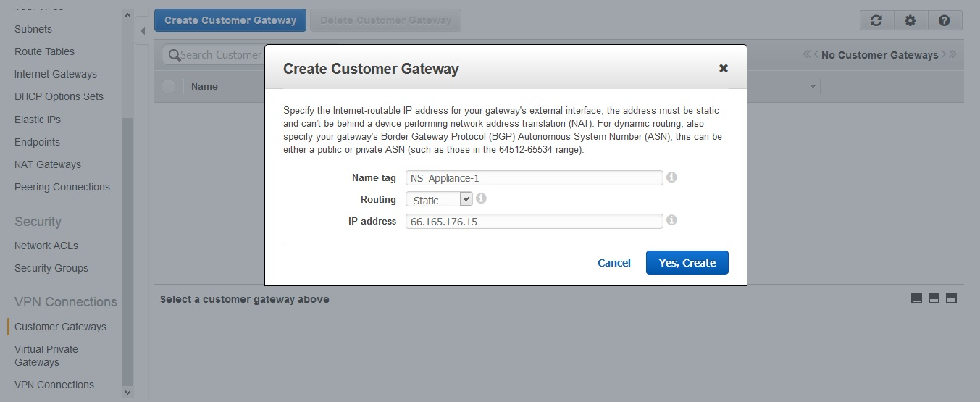Click info icon next to IP address field

coord(671,219)
